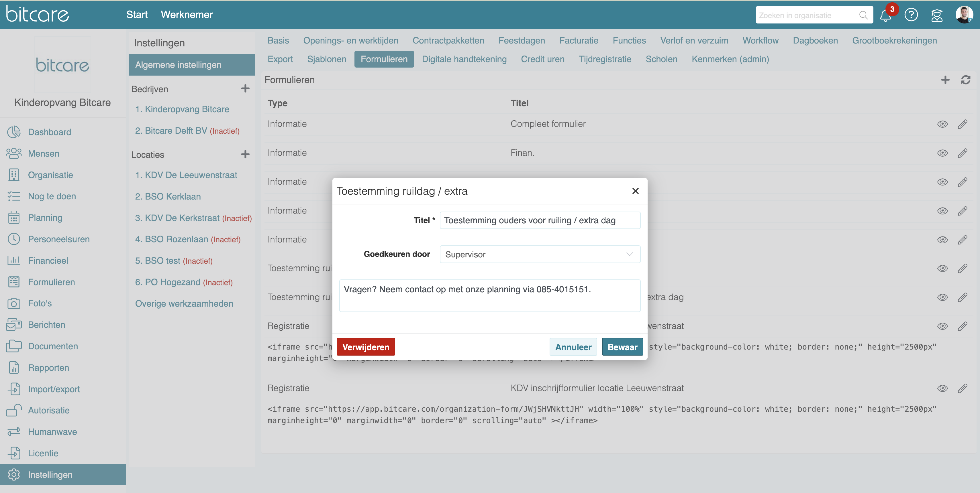Add a new form with plus icon
Image resolution: width=980 pixels, height=493 pixels.
[x=945, y=80]
